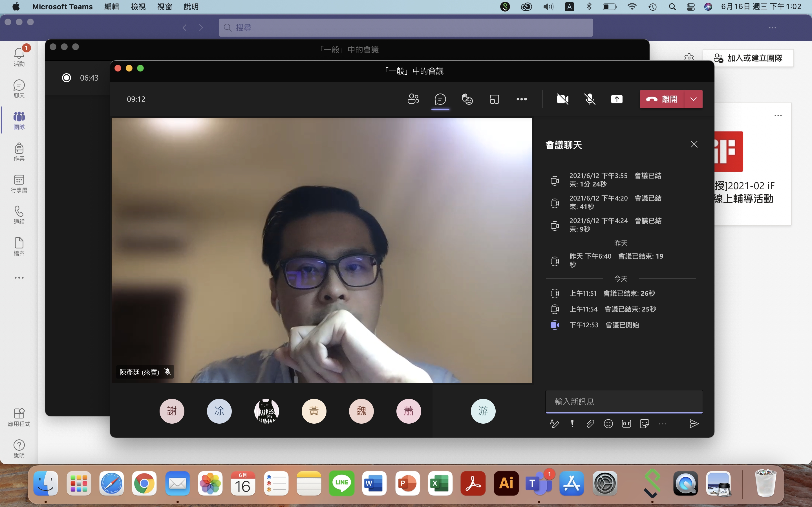The height and width of the screenshot is (507, 812).
Task: Click the GIF icon in toolbar
Action: tap(626, 423)
